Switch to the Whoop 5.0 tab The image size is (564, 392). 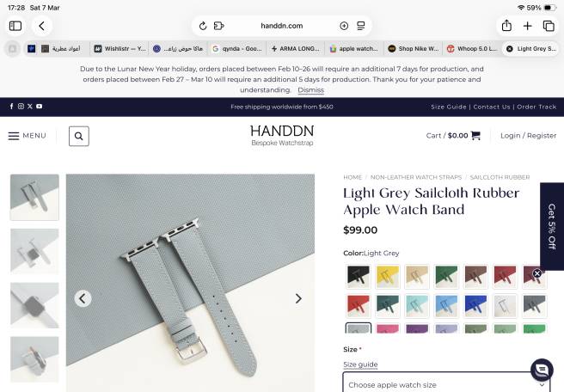click(x=472, y=48)
